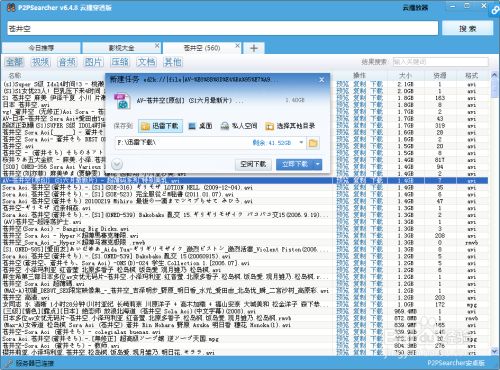Click 选择其他目录 to pick another folder
500x370 pixels.
click(290, 126)
